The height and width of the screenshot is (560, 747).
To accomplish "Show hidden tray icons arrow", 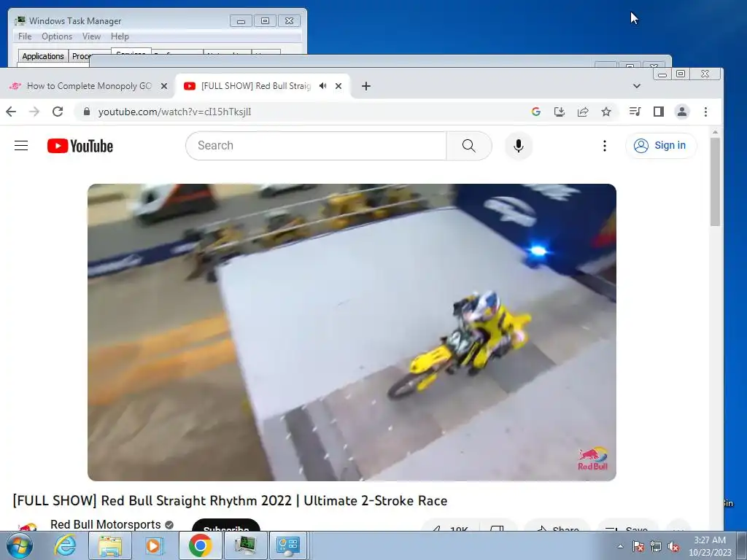I will 620,546.
